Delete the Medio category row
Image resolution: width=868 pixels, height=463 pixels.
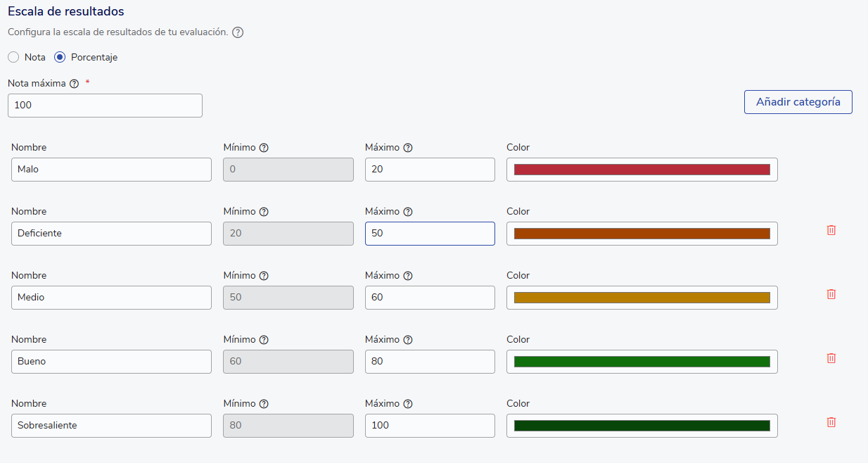pyautogui.click(x=831, y=294)
